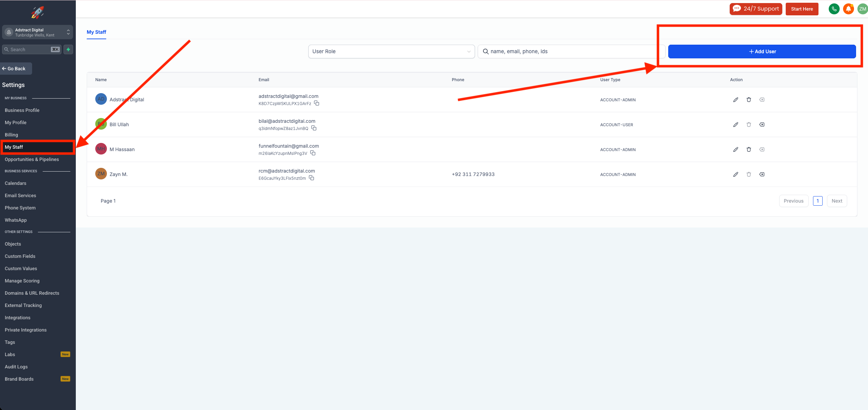Click the 24/7 Support button
Screen dimensions: 868x410
pyautogui.click(x=756, y=9)
